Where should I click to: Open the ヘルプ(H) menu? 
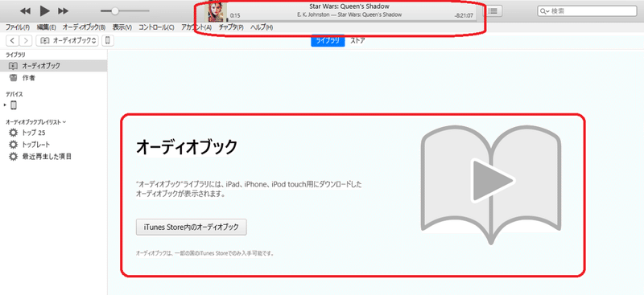coord(261,27)
